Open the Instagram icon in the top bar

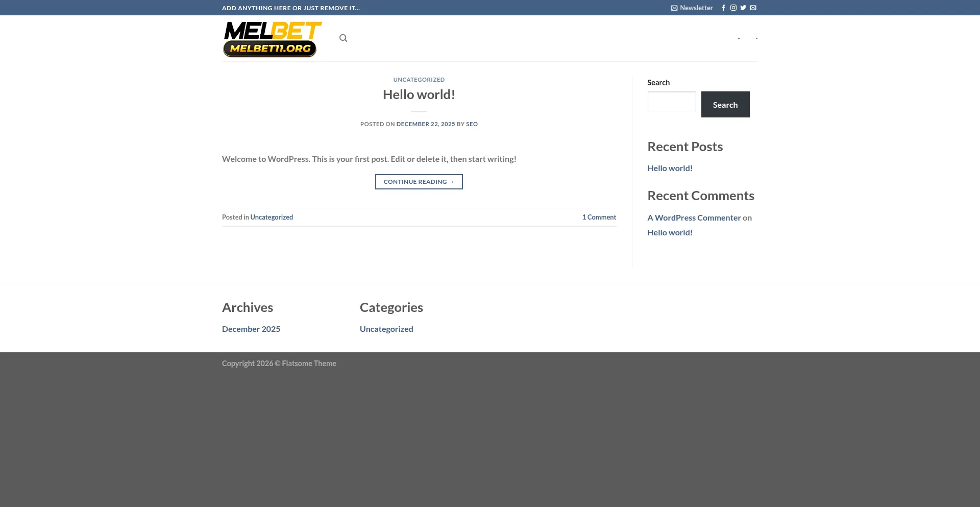(733, 8)
